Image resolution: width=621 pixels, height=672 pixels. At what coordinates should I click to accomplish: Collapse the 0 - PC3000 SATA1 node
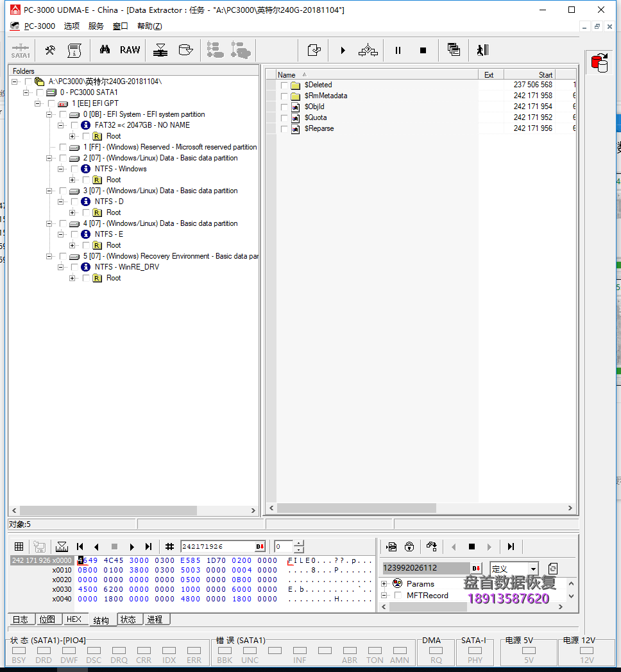point(26,92)
